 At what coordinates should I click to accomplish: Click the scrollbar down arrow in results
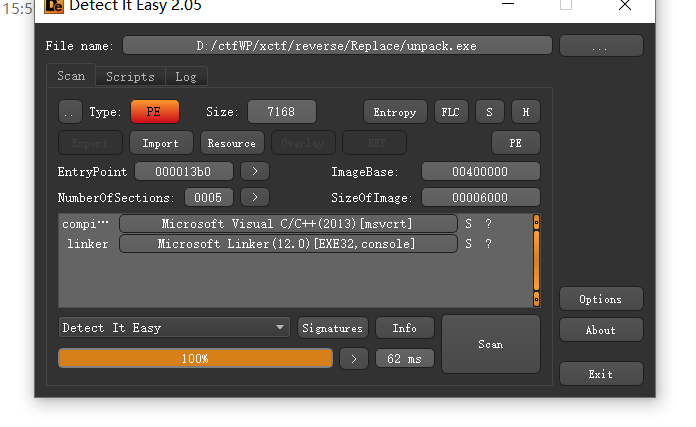(x=536, y=299)
